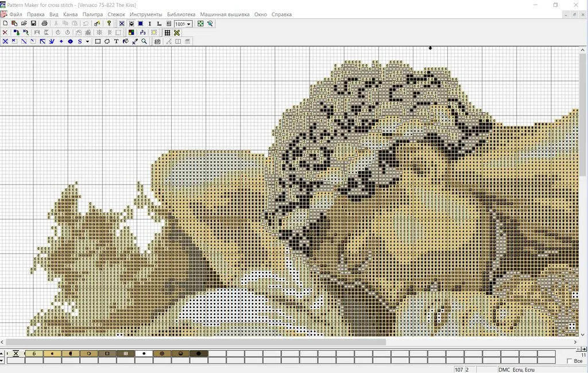Pick the rectangular selection tool
Screen dimensions: 588x373
(x=98, y=41)
